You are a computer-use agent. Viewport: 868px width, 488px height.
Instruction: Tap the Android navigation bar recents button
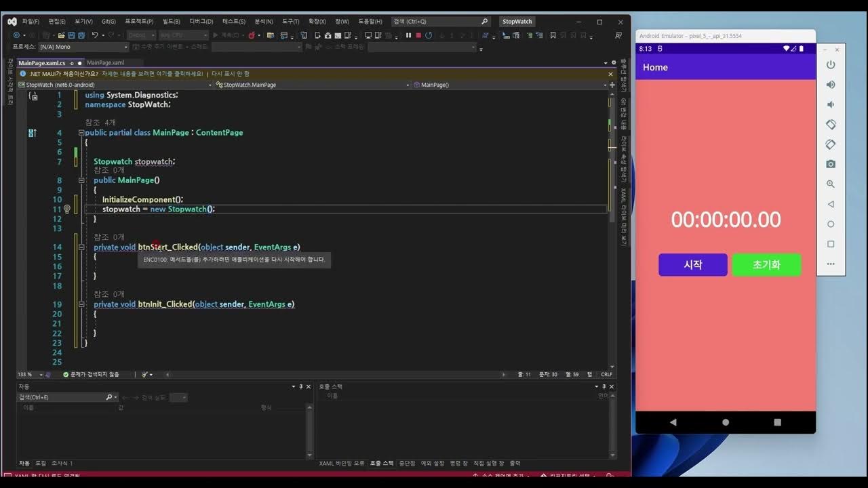778,422
